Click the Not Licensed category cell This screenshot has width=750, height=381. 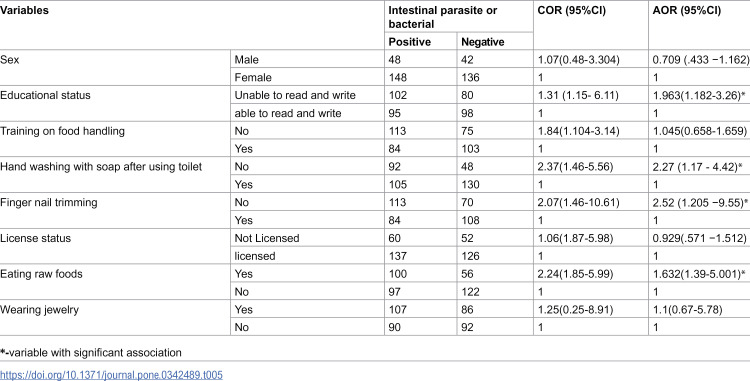coord(266,238)
